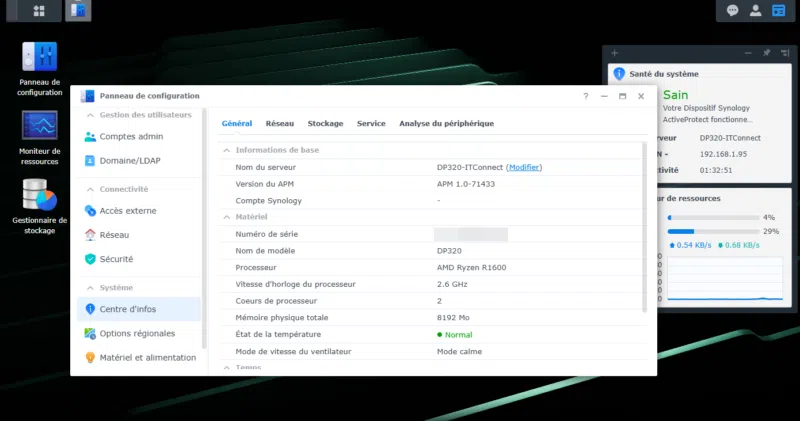Click the 0.54 KB/s upload rate
The width and height of the screenshot is (800, 421).
690,245
